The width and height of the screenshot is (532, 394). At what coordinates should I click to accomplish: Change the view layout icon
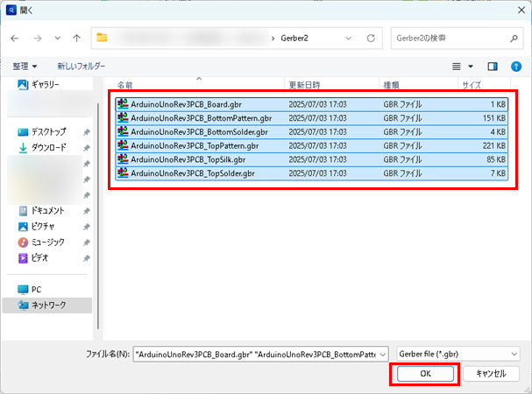pyautogui.click(x=457, y=67)
